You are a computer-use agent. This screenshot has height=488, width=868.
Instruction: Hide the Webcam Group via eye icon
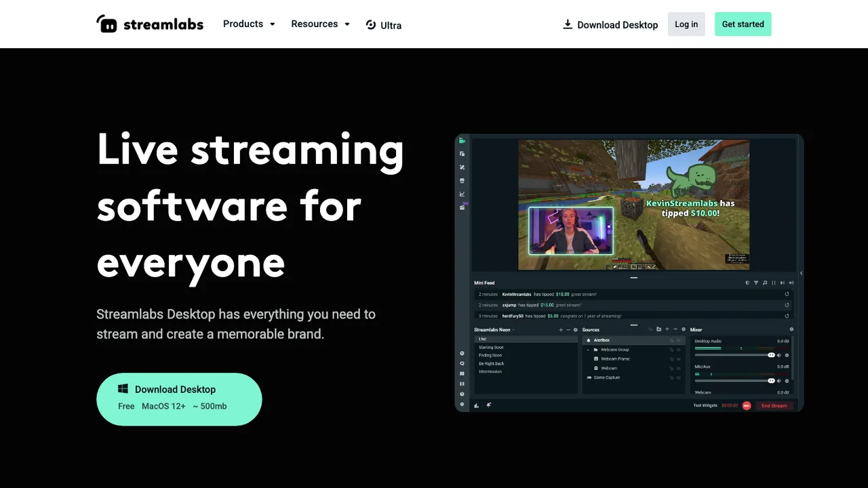tap(679, 350)
